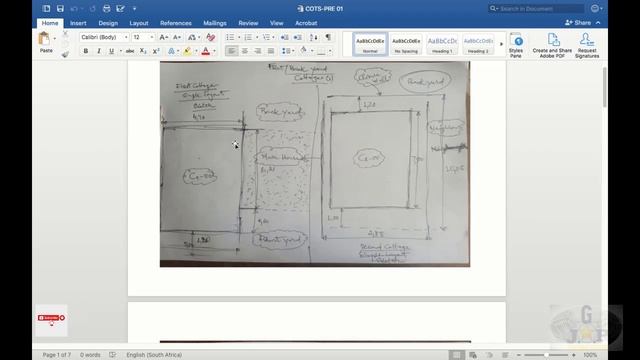Click the Paste clipboard icon

click(x=44, y=39)
